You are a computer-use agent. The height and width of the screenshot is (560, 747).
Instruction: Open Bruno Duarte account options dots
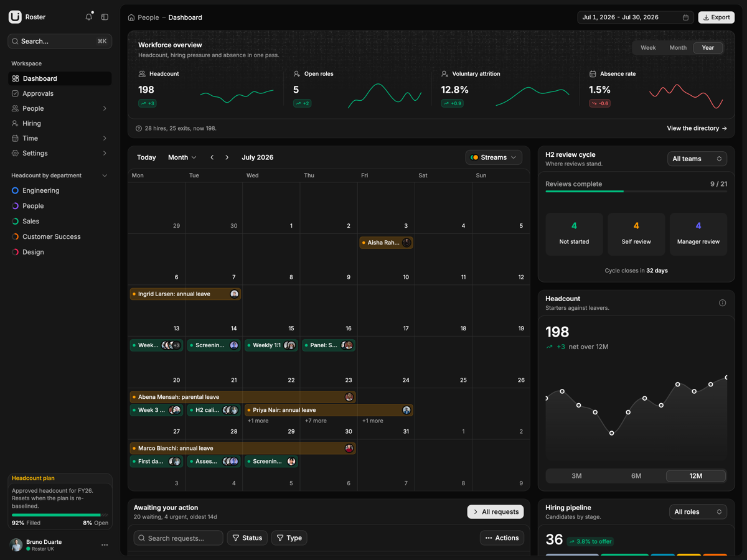105,545
